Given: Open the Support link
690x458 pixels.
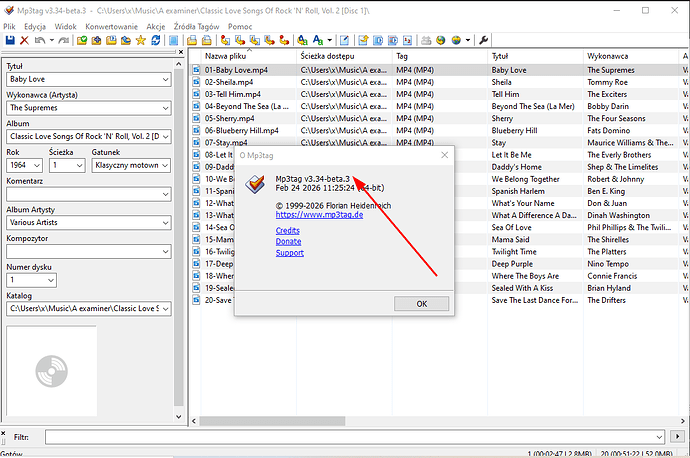Looking at the screenshot, I should tap(290, 253).
